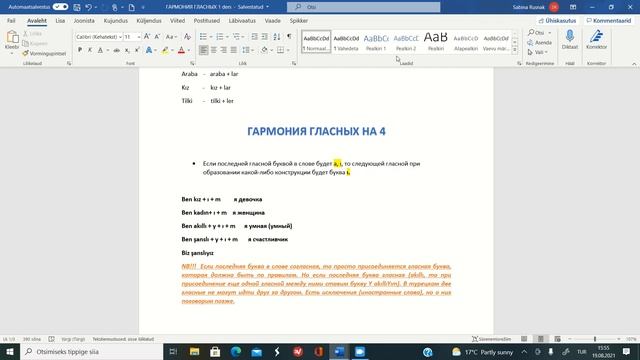Go to the Viited tab
The height and width of the screenshot is (360, 640).
(x=178, y=20)
